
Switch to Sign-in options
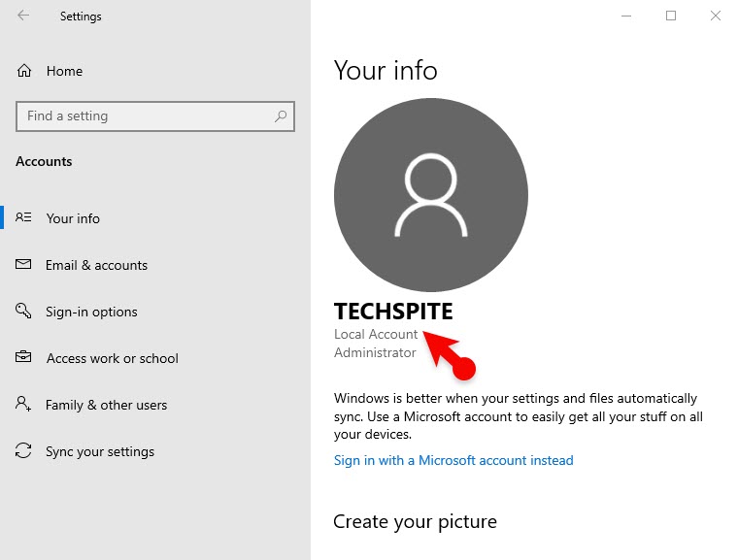click(x=91, y=312)
